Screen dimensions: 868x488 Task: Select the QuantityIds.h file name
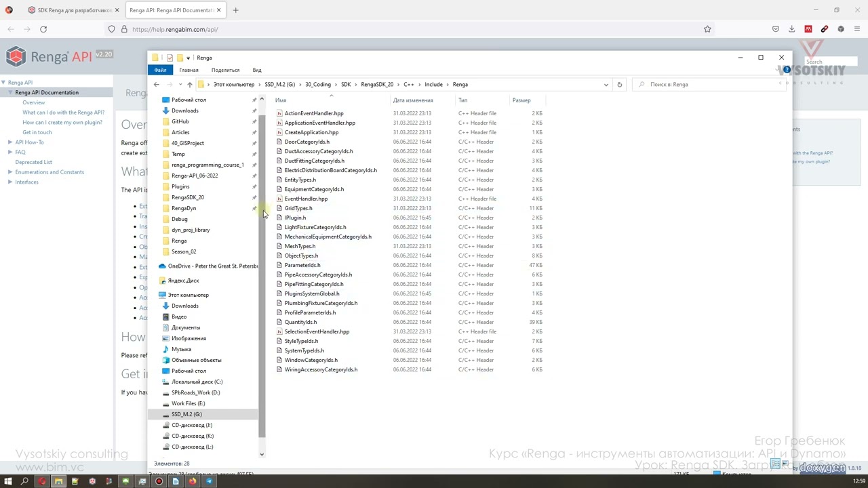click(x=300, y=322)
